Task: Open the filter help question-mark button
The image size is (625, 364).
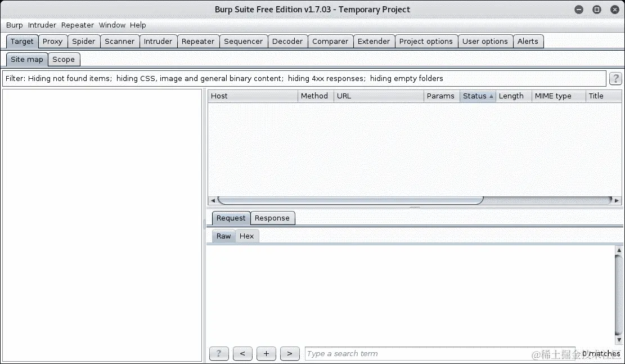Action: point(615,79)
